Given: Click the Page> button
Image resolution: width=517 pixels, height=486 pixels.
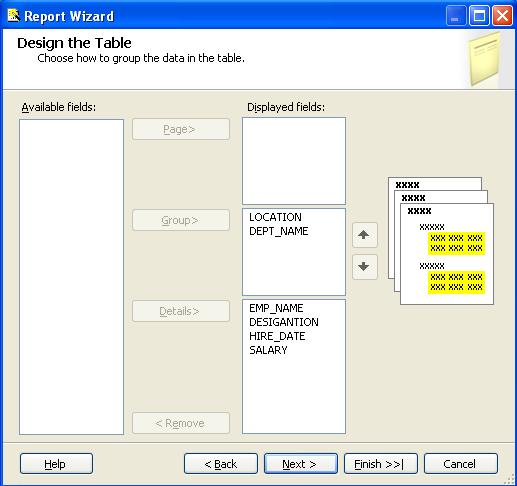Looking at the screenshot, I should coord(181,129).
